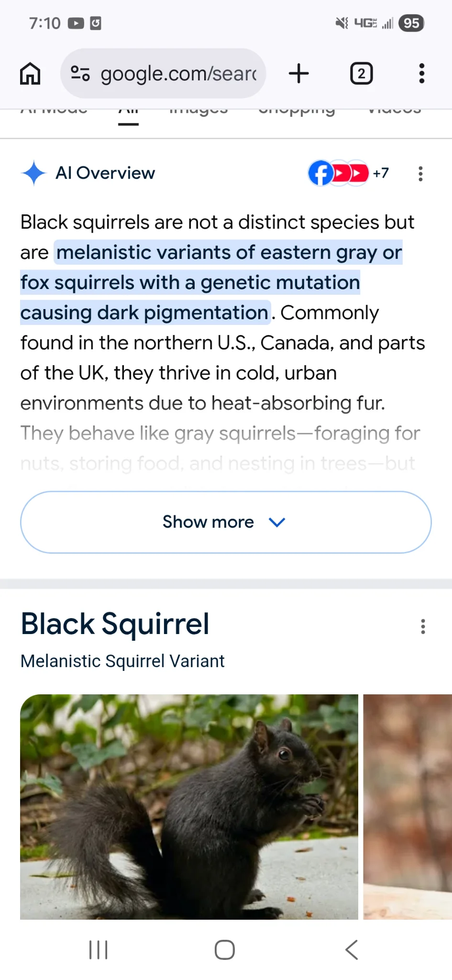Tap the Chrome home icon
The image size is (452, 980).
coord(30,74)
